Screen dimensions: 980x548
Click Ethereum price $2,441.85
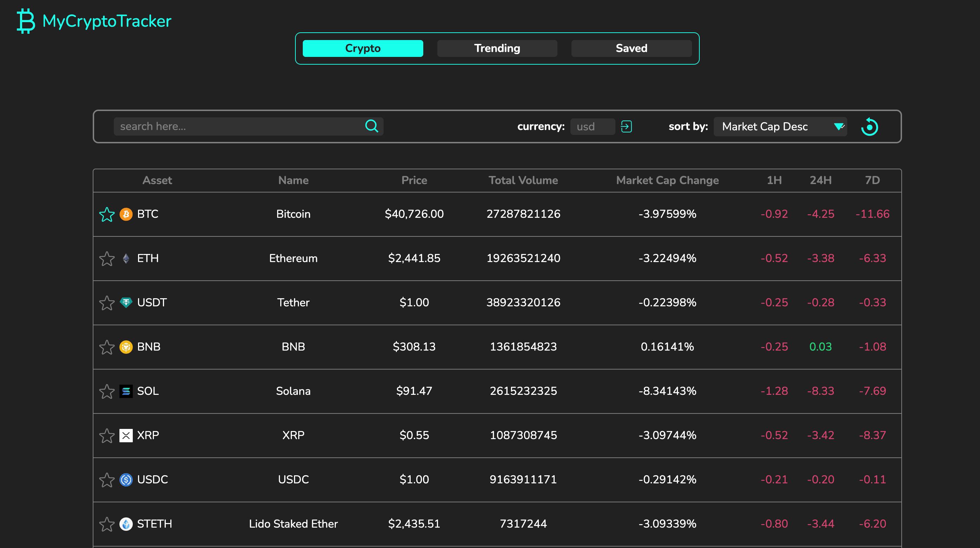coord(414,259)
